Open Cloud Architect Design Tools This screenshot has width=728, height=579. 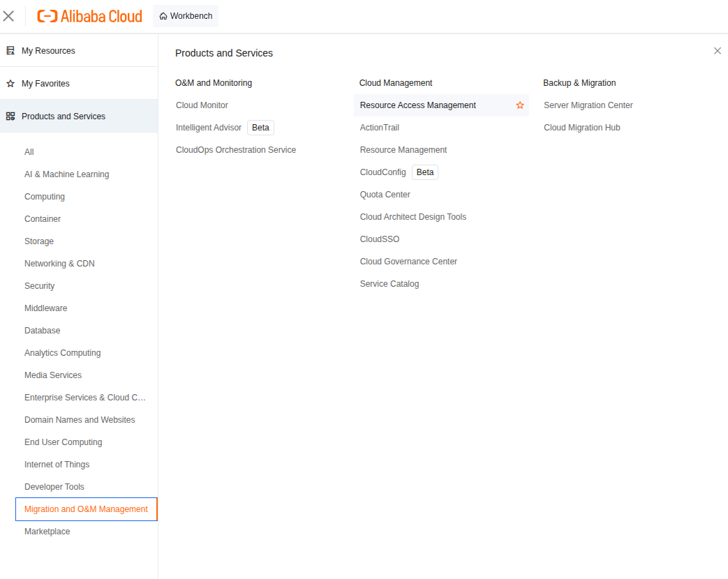413,217
